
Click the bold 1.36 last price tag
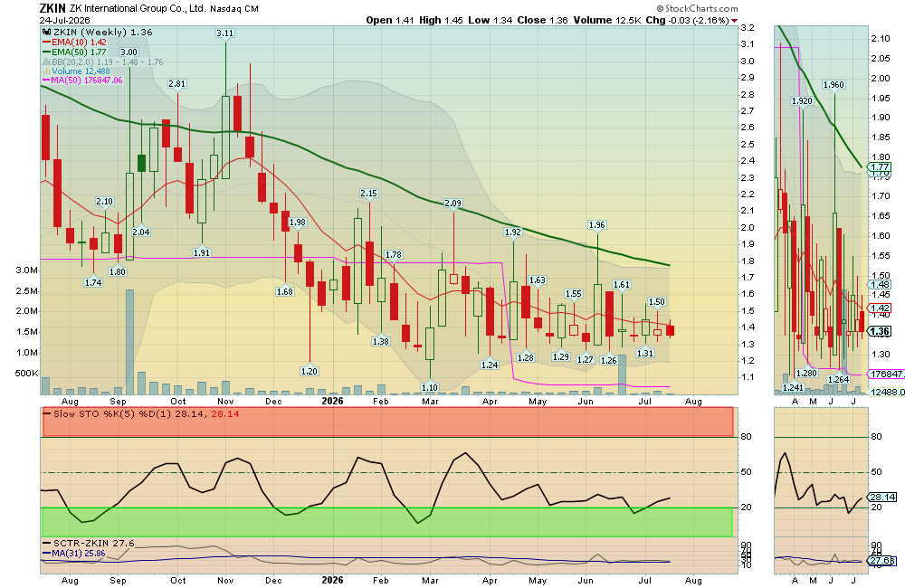coord(881,331)
